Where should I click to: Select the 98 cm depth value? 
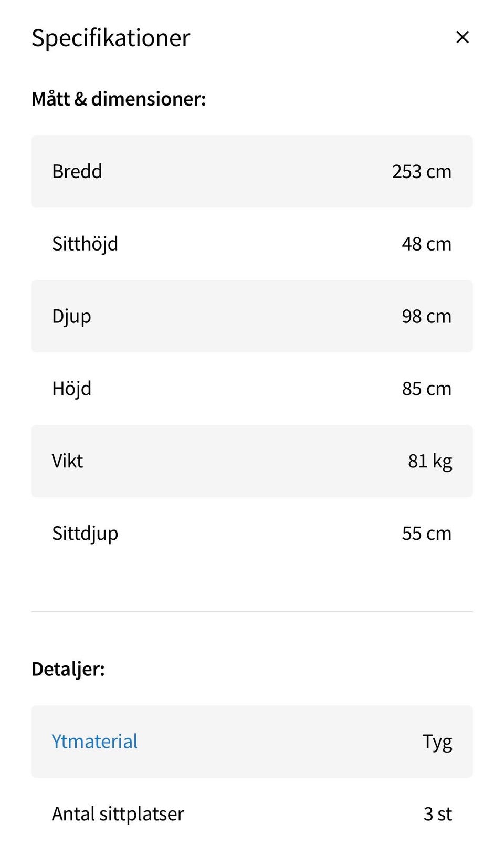click(x=426, y=316)
